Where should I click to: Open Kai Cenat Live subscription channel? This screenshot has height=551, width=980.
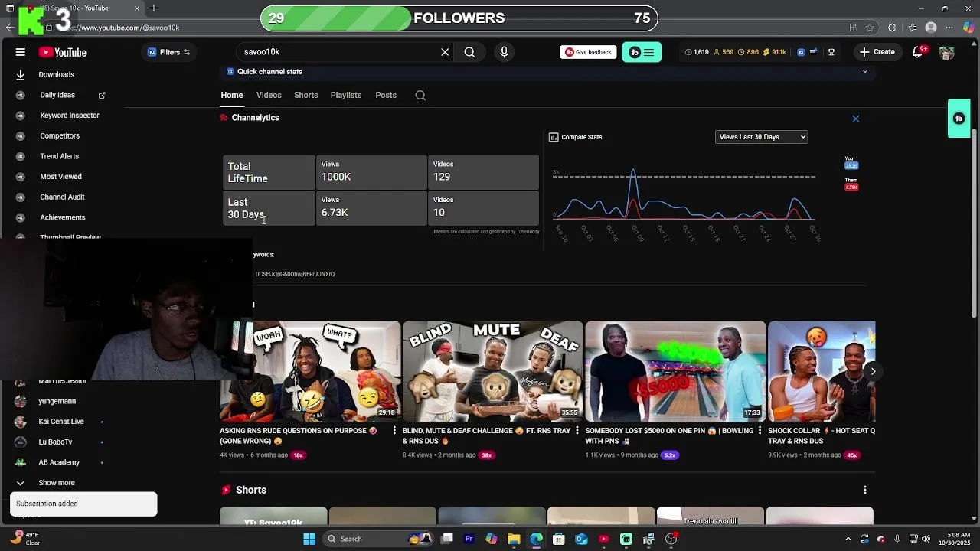click(x=60, y=422)
